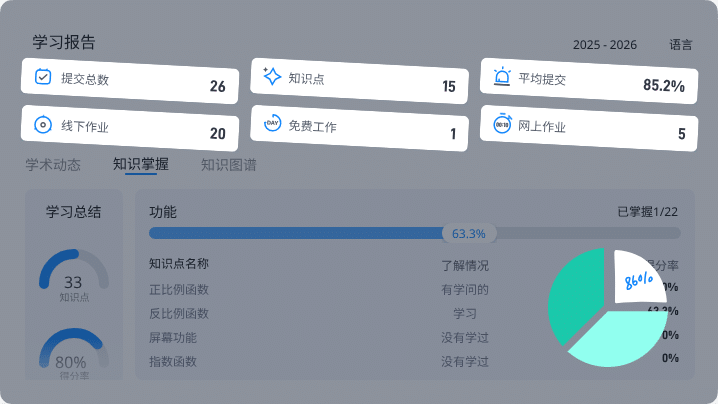Open the 语言 language selector
Image resolution: width=718 pixels, height=404 pixels.
point(681,45)
